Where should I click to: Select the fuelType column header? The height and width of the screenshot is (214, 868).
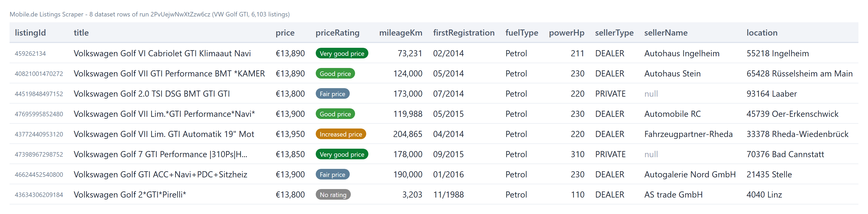(x=522, y=33)
